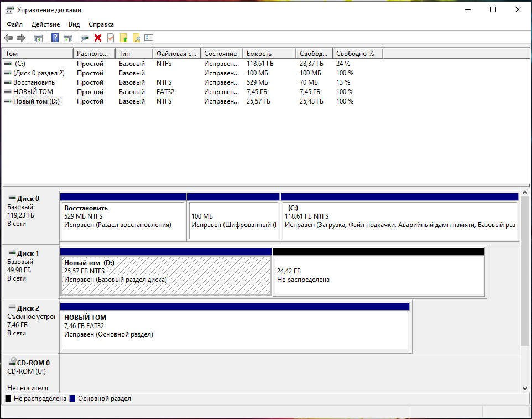Click the Properties checkmark page icon
The image size is (532, 419).
(x=111, y=38)
